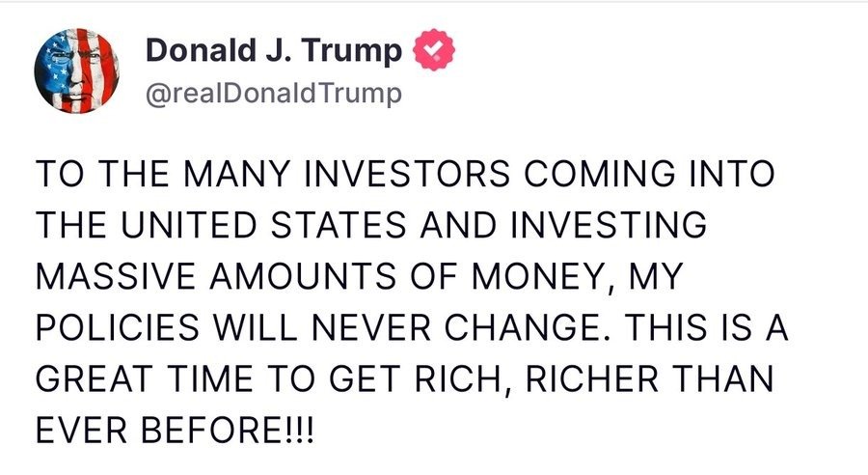Click the word THAN ending the fifth line

pyautogui.click(x=723, y=379)
